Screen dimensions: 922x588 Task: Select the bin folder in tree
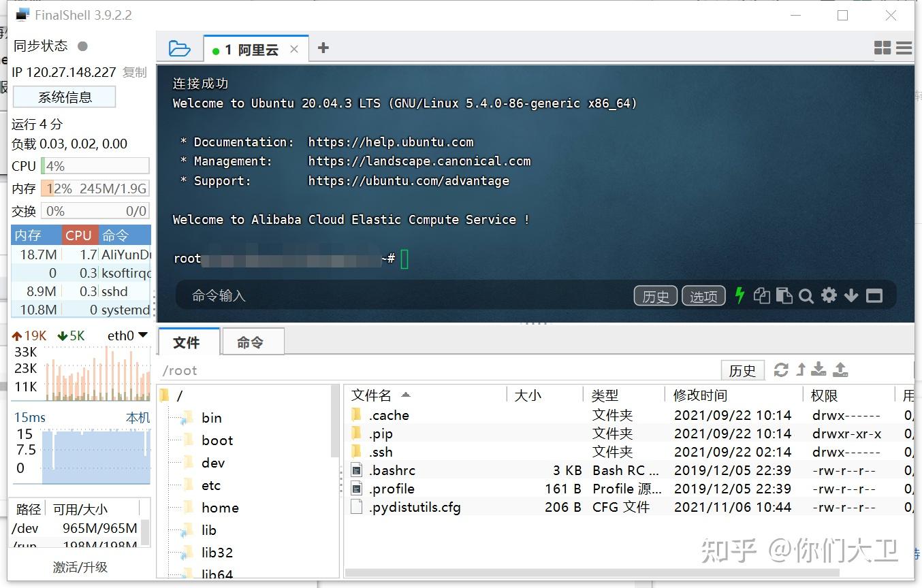(211, 418)
